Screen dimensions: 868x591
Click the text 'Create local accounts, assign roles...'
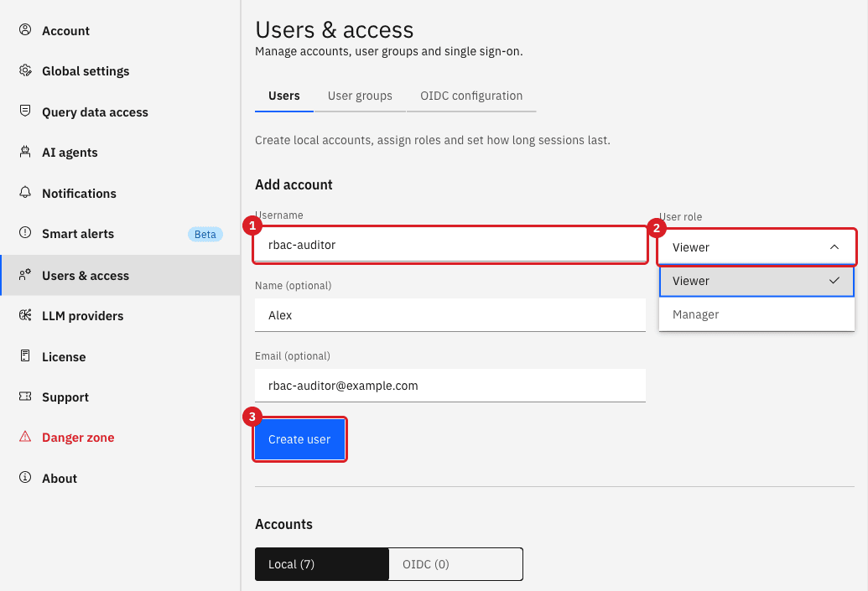pos(433,140)
